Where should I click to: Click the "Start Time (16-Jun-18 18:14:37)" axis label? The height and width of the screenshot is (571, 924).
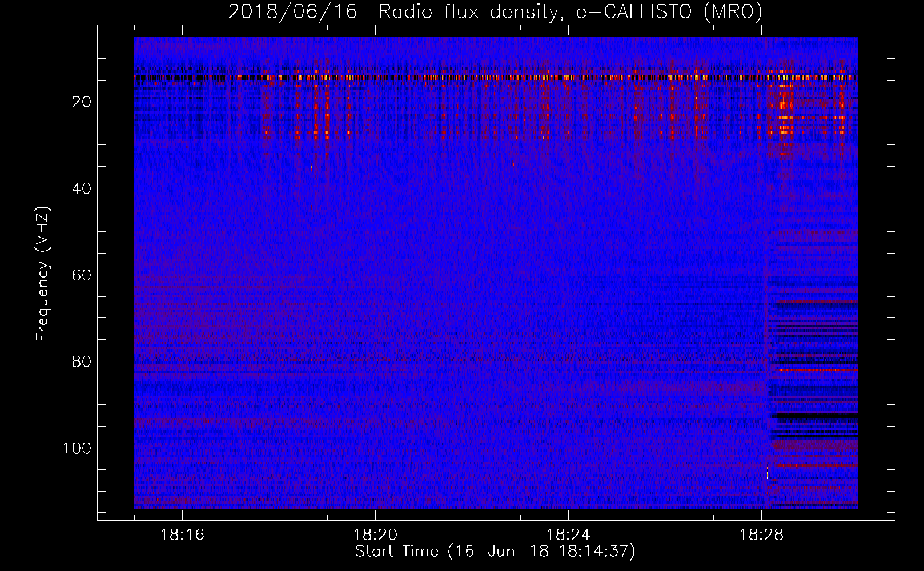495,552
